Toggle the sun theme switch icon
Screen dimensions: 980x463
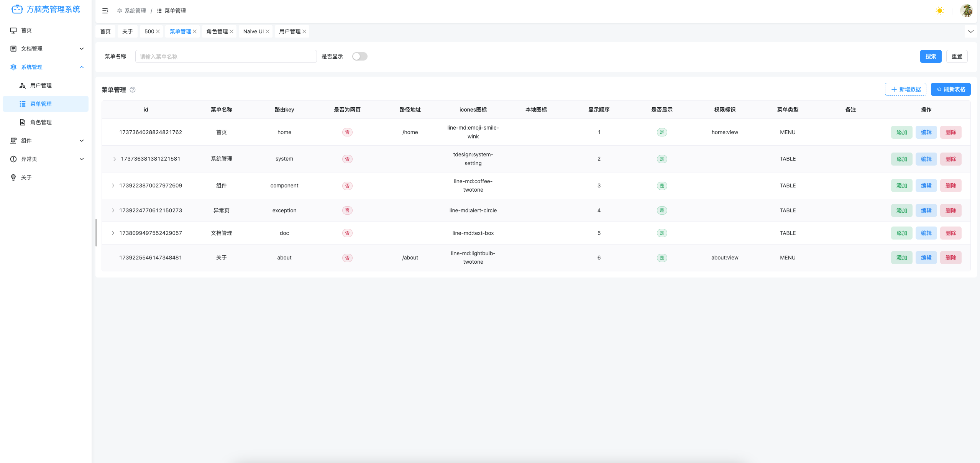pos(939,11)
